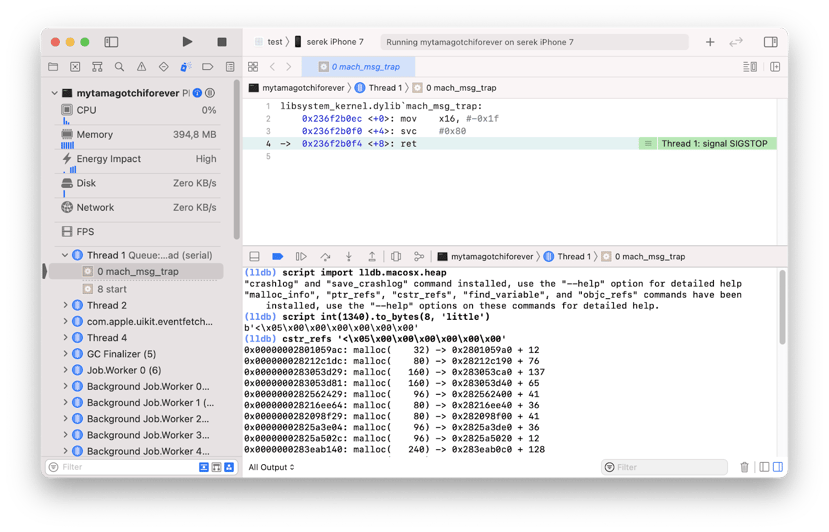This screenshot has height=532, width=829.
Task: Expand GC Finalizer (5) thread
Action: tap(65, 354)
